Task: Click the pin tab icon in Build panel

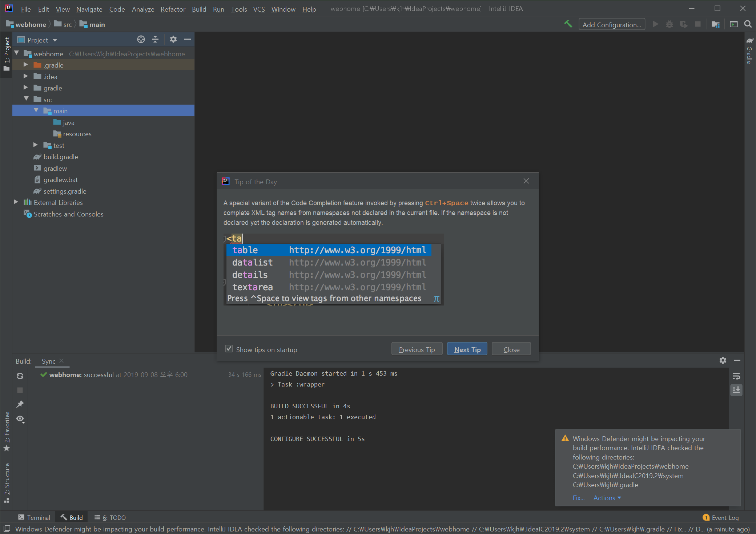Action: pyautogui.click(x=20, y=404)
